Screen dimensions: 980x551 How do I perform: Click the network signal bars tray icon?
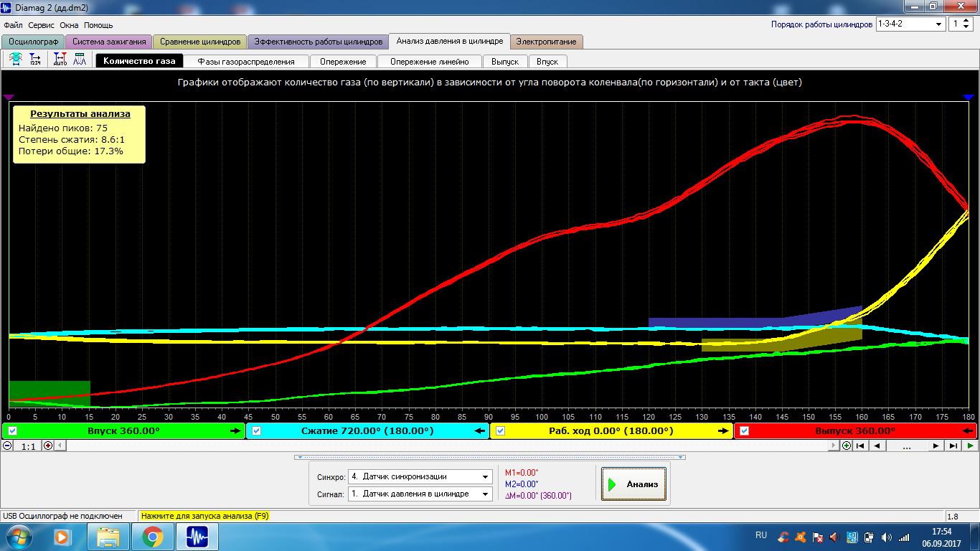tap(904, 537)
